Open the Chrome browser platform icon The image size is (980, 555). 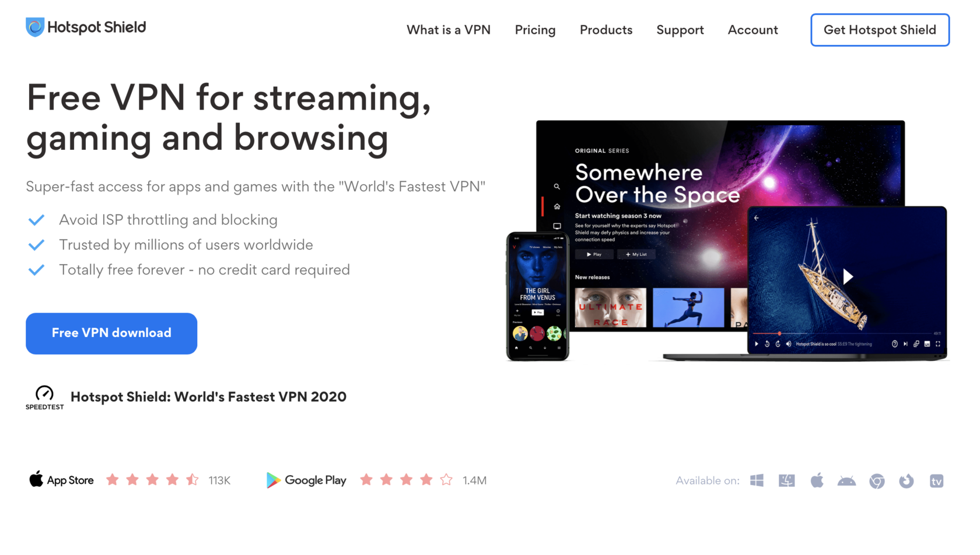pos(877,481)
